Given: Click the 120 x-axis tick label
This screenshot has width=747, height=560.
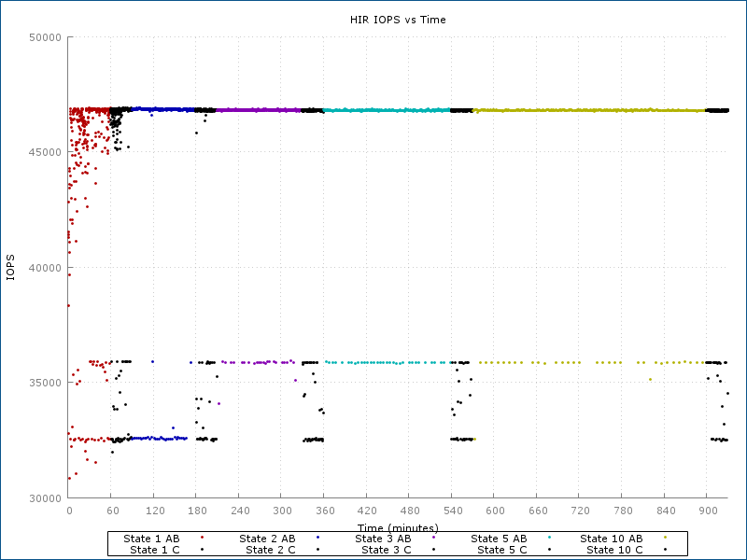Looking at the screenshot, I should coord(155,511).
